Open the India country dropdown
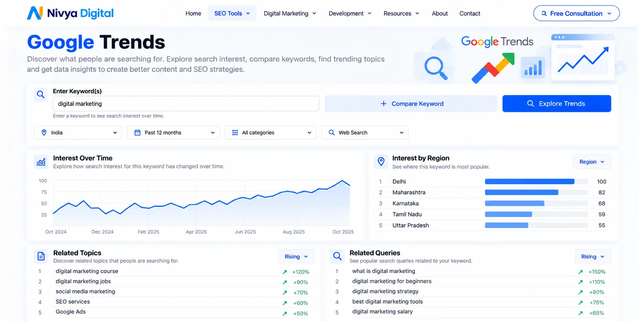Image resolution: width=644 pixels, height=322 pixels. (79, 132)
